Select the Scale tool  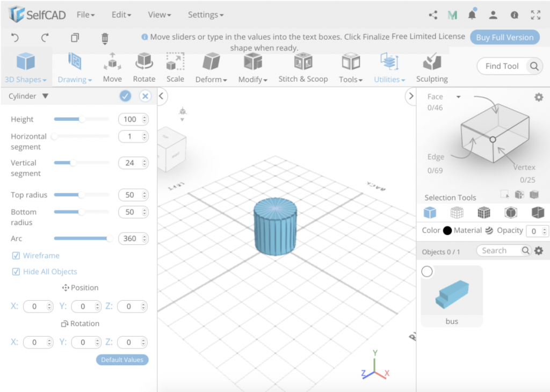[x=175, y=67]
